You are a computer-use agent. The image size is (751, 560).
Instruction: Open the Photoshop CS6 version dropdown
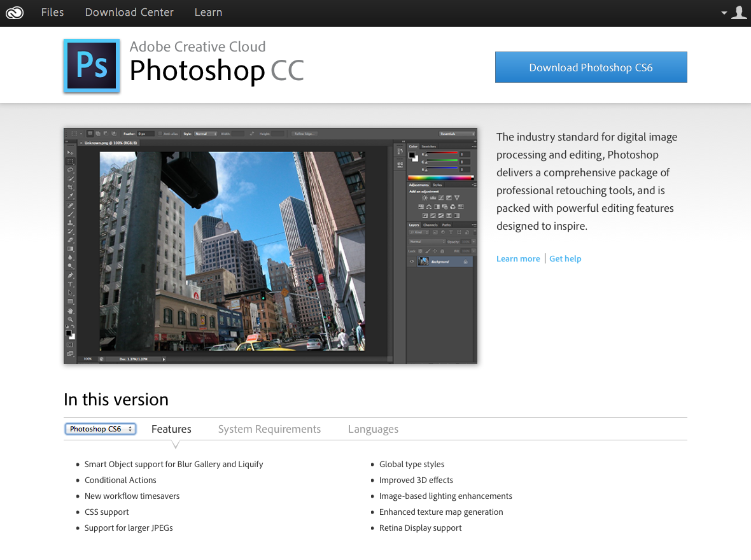(101, 429)
